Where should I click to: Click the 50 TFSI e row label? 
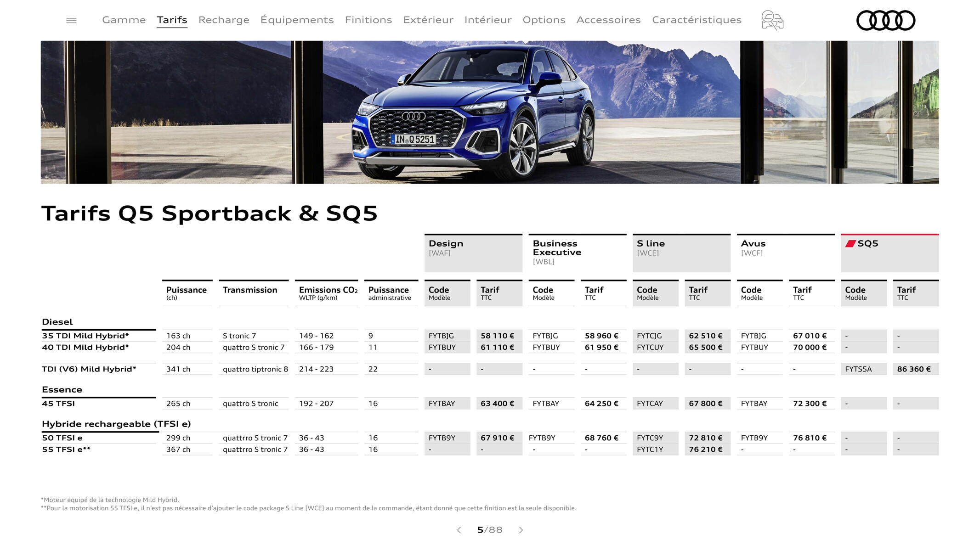62,438
